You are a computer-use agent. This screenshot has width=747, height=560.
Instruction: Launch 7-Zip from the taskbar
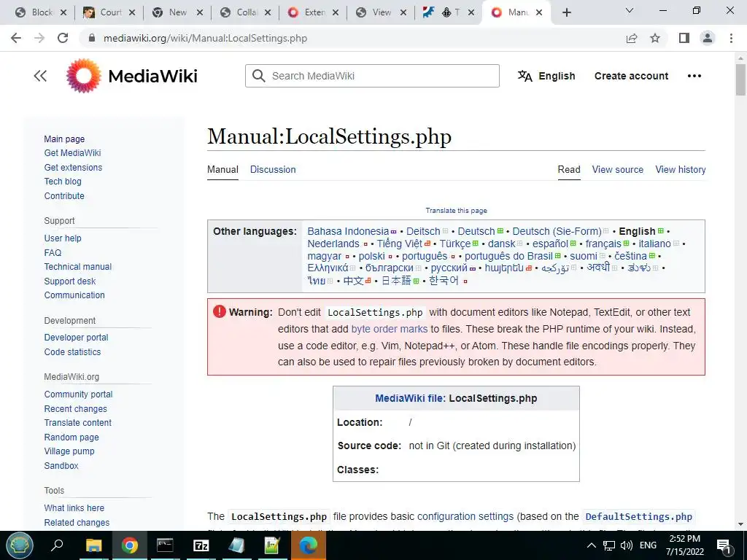(201, 545)
